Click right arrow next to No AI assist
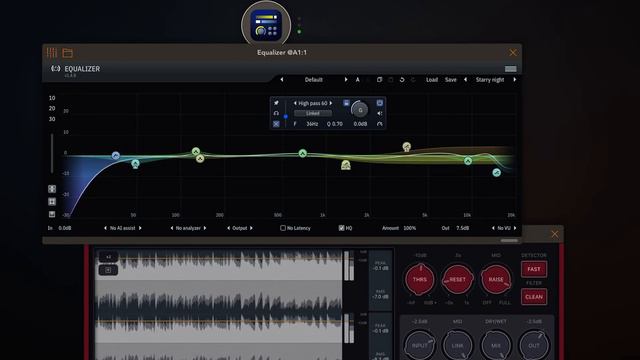 coord(140,228)
